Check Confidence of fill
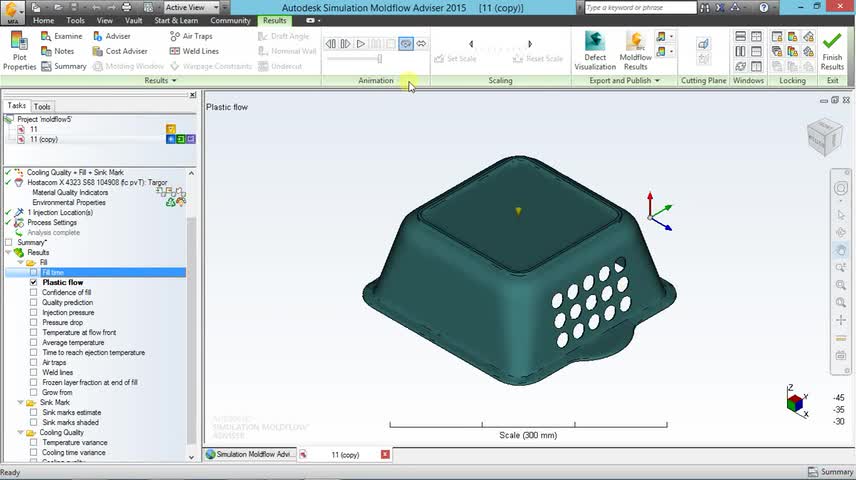 (x=34, y=292)
